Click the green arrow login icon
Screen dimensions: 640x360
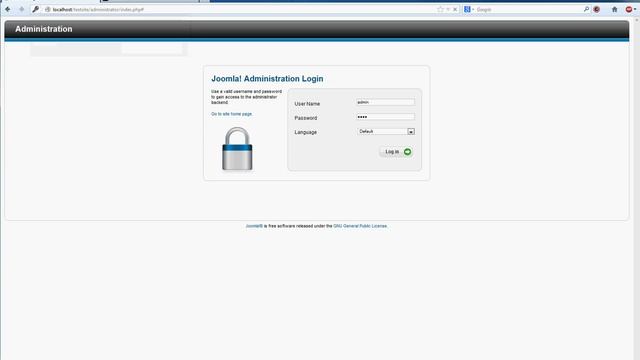(407, 152)
